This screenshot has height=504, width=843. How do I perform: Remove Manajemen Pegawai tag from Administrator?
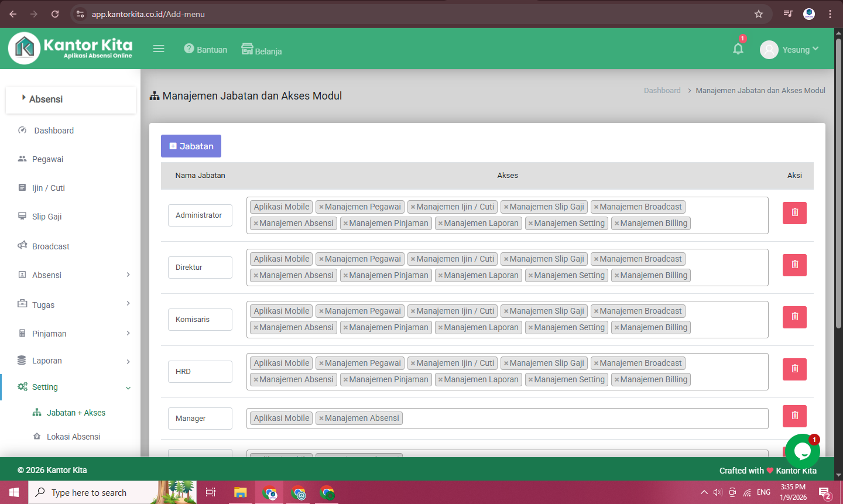pyautogui.click(x=321, y=207)
